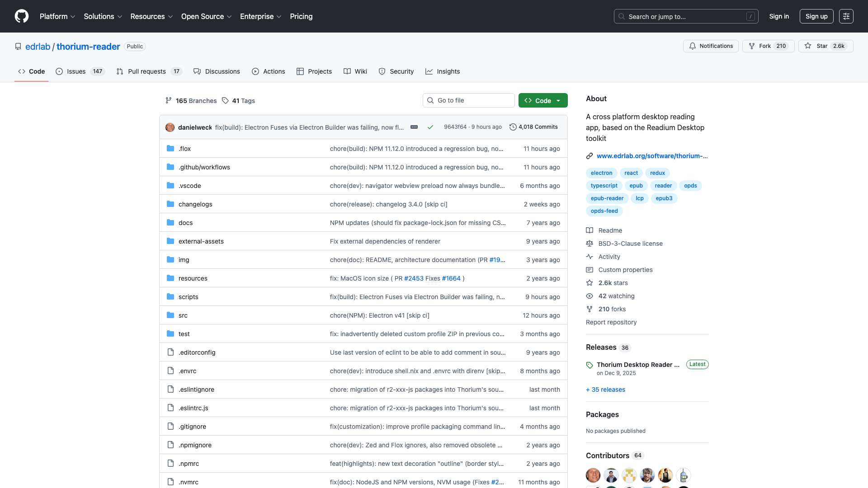
Task: Open the .gitignore file
Action: click(192, 427)
